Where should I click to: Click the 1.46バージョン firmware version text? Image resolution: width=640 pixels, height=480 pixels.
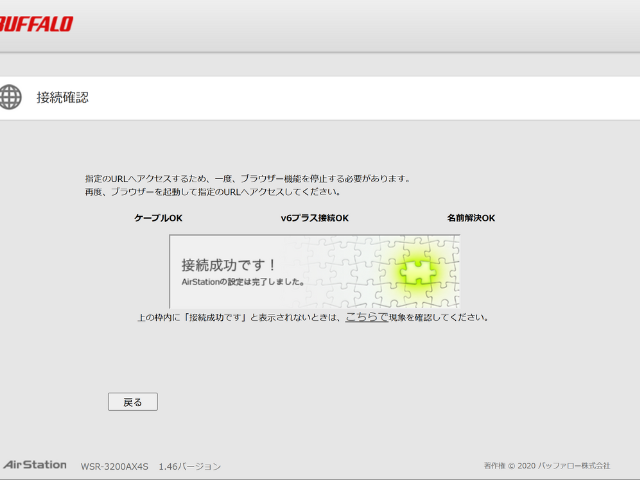click(x=190, y=466)
